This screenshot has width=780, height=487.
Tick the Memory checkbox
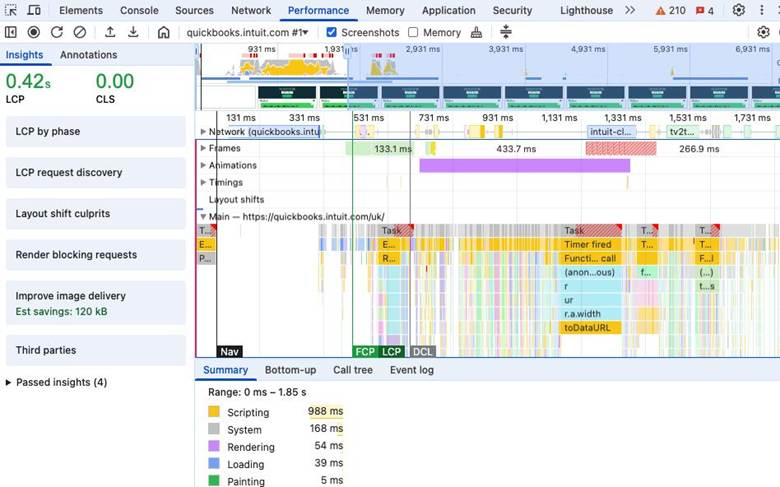click(x=413, y=32)
